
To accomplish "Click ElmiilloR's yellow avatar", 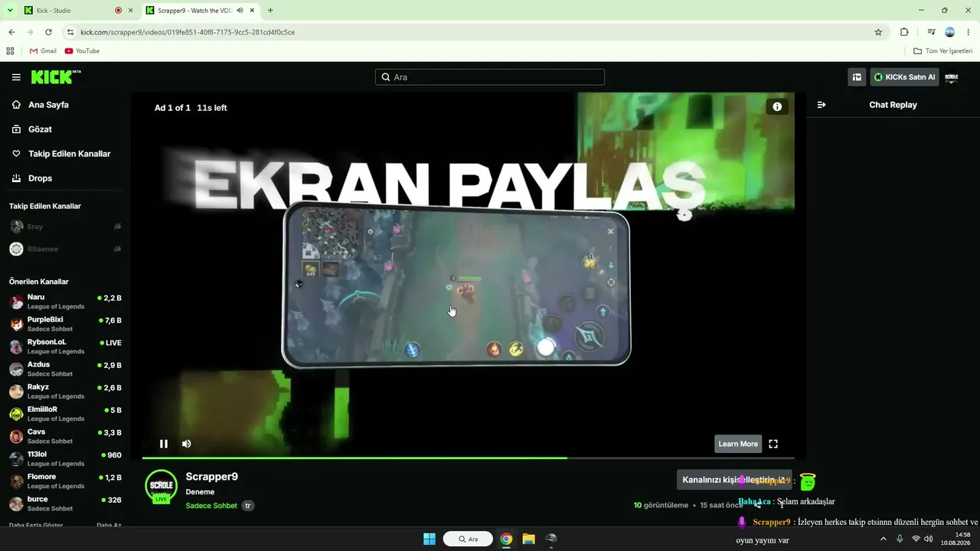I will (x=16, y=414).
